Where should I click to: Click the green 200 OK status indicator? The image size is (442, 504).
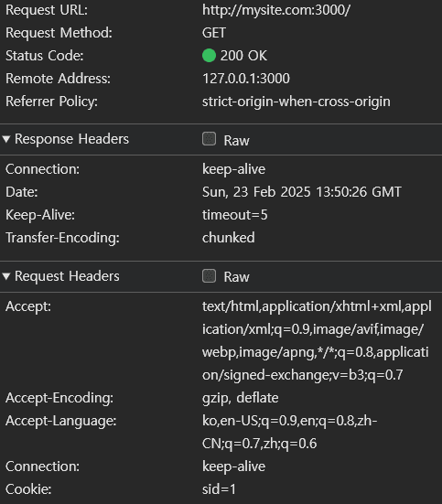209,55
